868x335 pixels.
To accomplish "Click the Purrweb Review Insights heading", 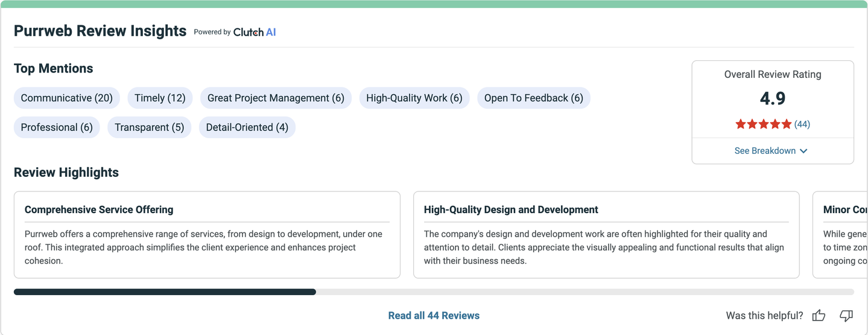I will click(100, 31).
